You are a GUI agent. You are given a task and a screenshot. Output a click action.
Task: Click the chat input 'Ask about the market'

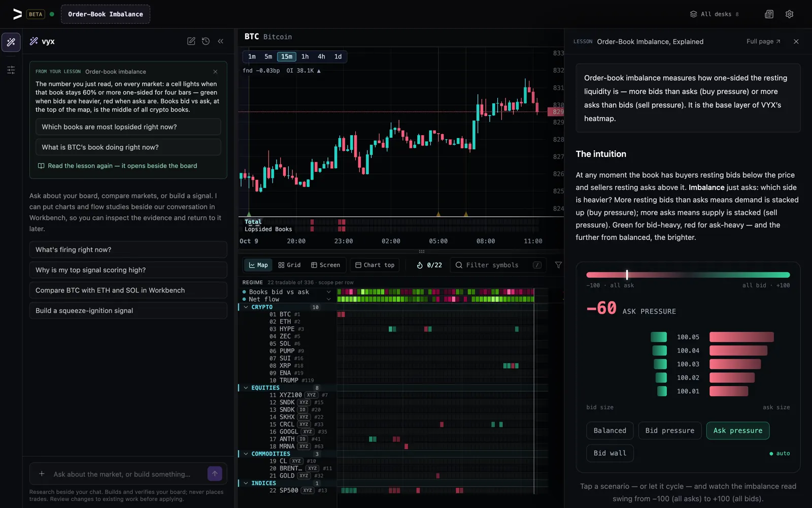[x=122, y=474]
